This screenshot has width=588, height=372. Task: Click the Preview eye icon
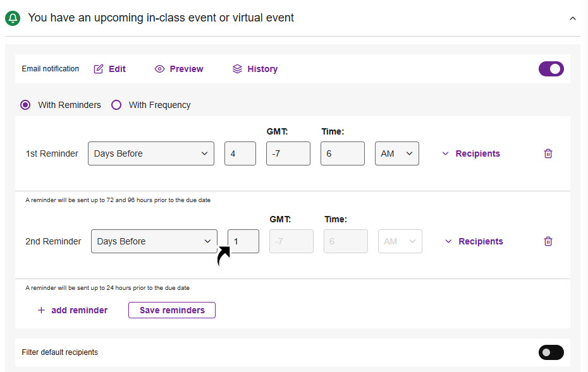pyautogui.click(x=159, y=69)
